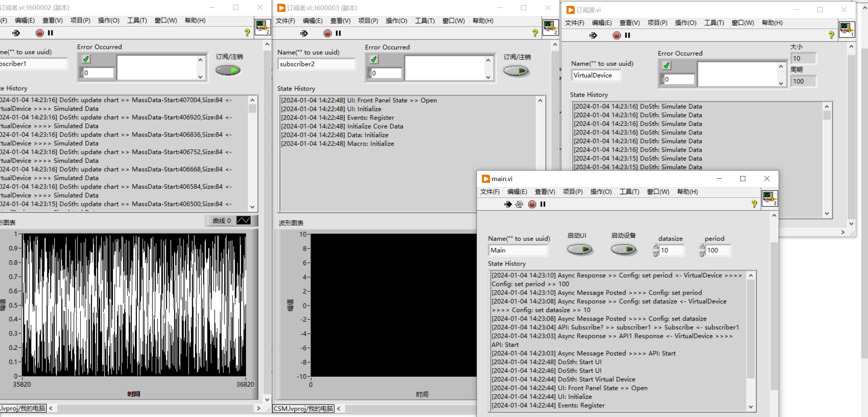
Task: Increment the datasize stepper in main.vi
Action: click(656, 247)
